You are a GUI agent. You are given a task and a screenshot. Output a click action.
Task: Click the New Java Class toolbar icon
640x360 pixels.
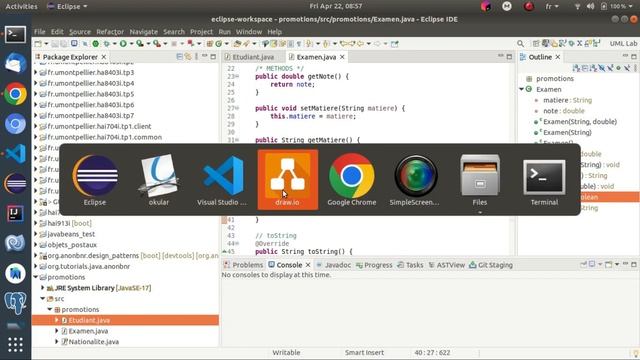[218, 44]
